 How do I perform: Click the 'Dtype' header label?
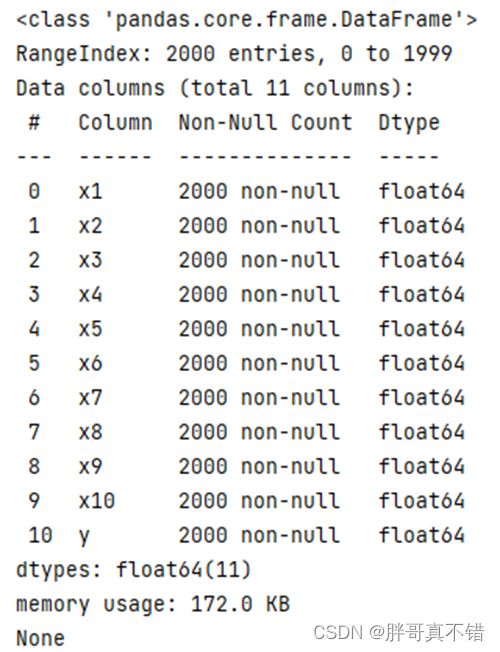[x=409, y=123]
